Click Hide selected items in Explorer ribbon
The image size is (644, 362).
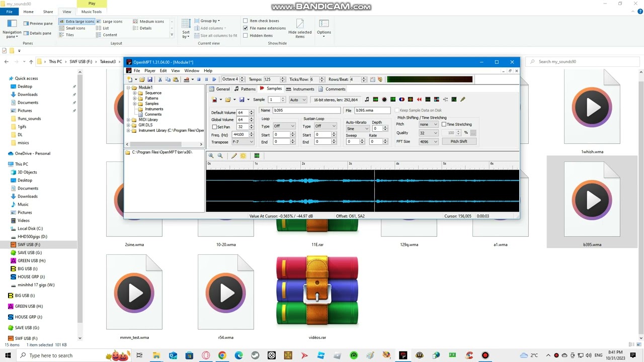pyautogui.click(x=300, y=29)
